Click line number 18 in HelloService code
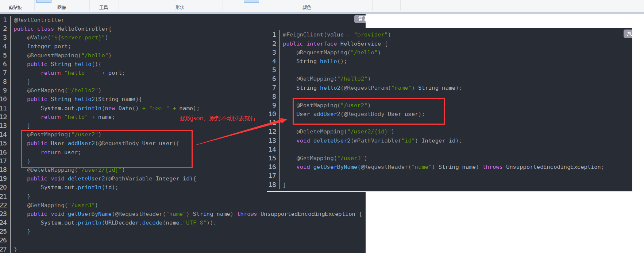This screenshot has height=265, width=644. [272, 185]
